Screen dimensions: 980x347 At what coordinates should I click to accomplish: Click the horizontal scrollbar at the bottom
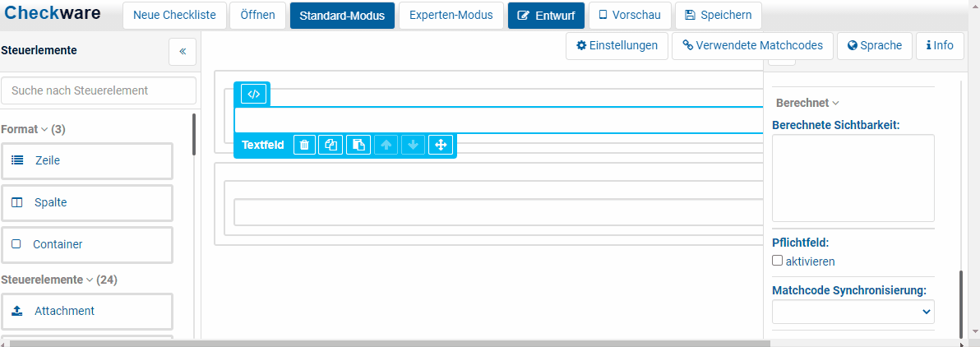coord(411,343)
